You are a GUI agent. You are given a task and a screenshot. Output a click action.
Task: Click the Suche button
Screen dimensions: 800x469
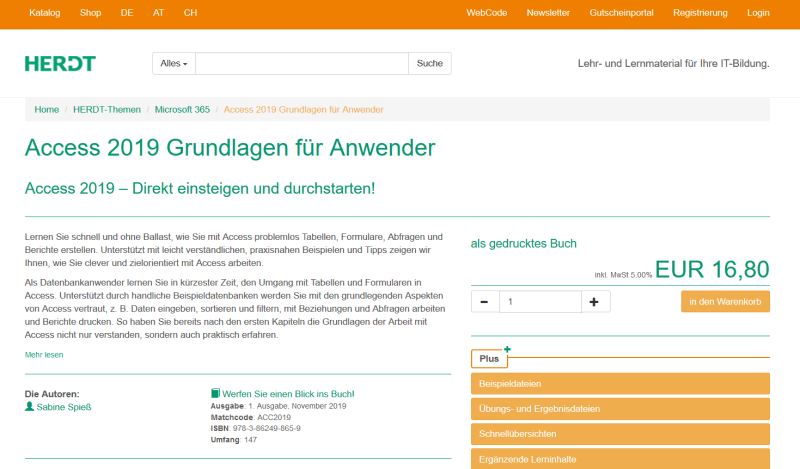click(x=430, y=63)
